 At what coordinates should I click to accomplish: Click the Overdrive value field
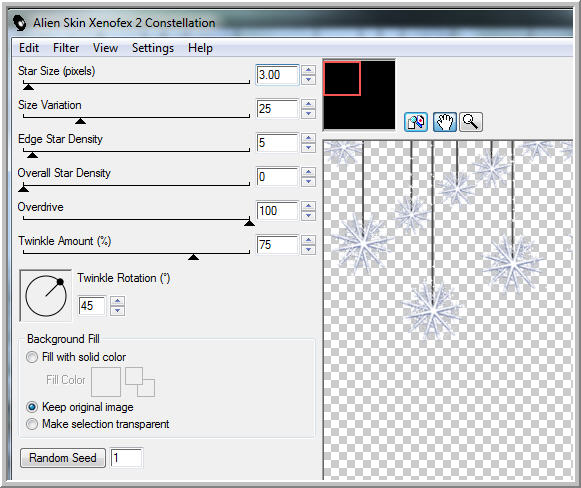coord(277,211)
